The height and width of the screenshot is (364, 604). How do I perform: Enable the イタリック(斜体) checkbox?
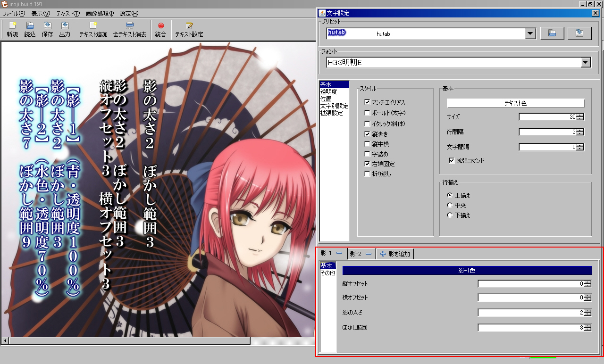point(367,124)
